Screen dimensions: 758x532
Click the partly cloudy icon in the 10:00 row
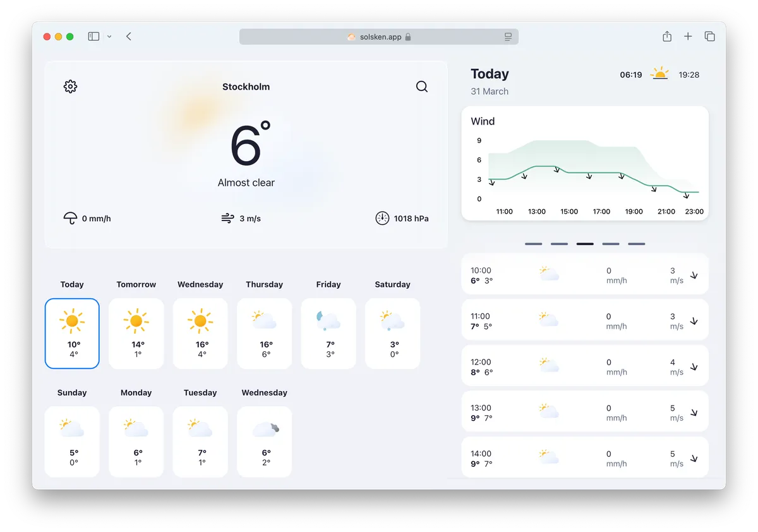548,274
